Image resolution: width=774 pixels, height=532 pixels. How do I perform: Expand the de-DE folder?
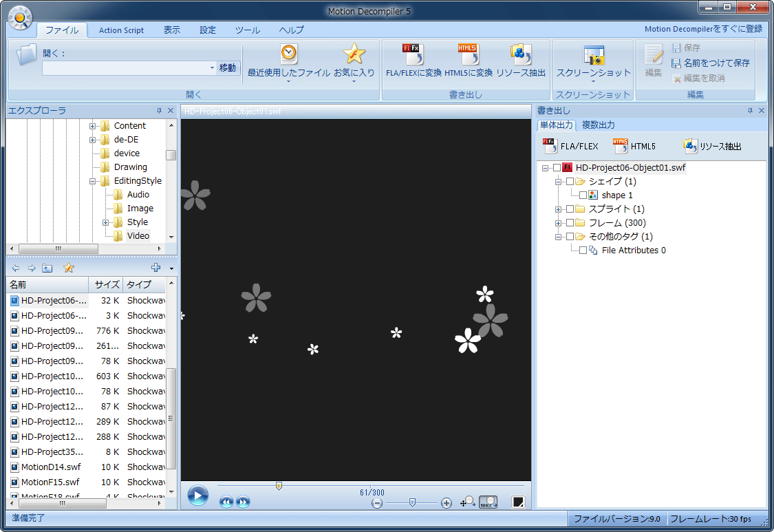click(x=92, y=140)
